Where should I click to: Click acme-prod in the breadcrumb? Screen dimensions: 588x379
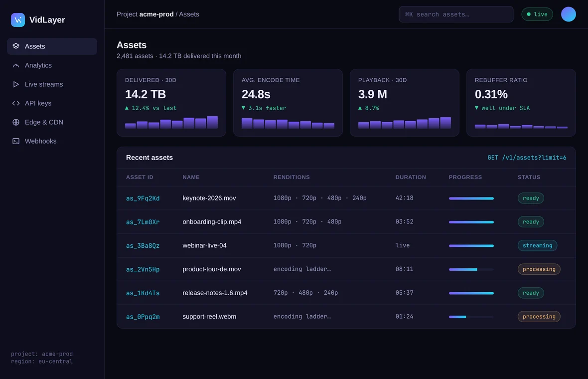pos(156,14)
